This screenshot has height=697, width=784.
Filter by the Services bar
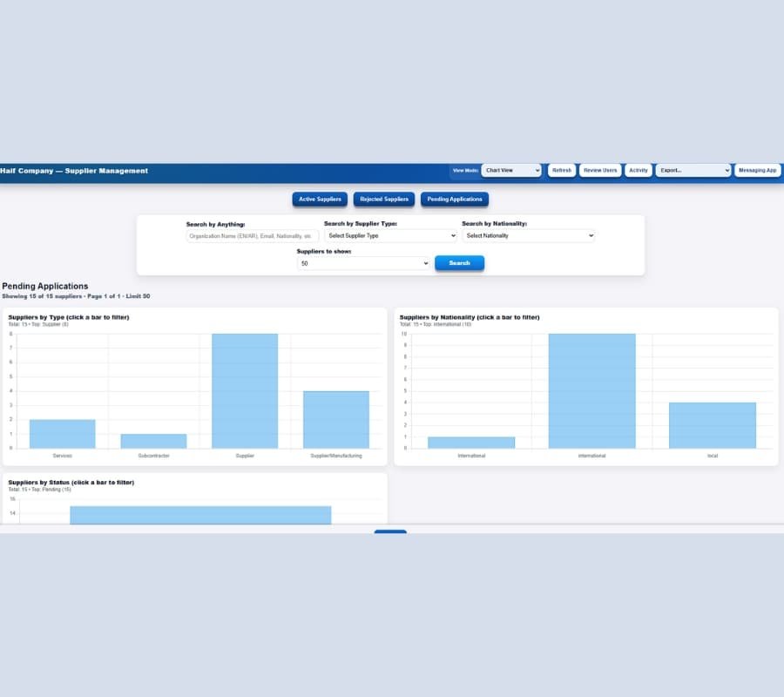[62, 431]
